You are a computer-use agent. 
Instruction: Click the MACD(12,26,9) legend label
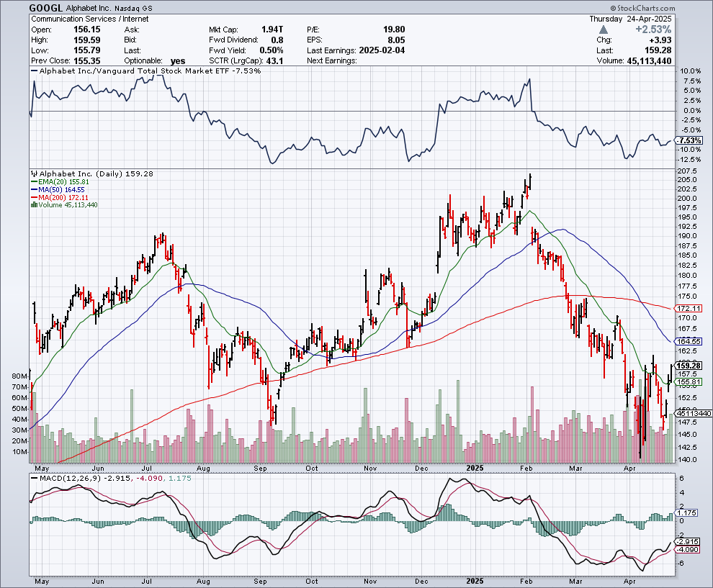click(71, 478)
